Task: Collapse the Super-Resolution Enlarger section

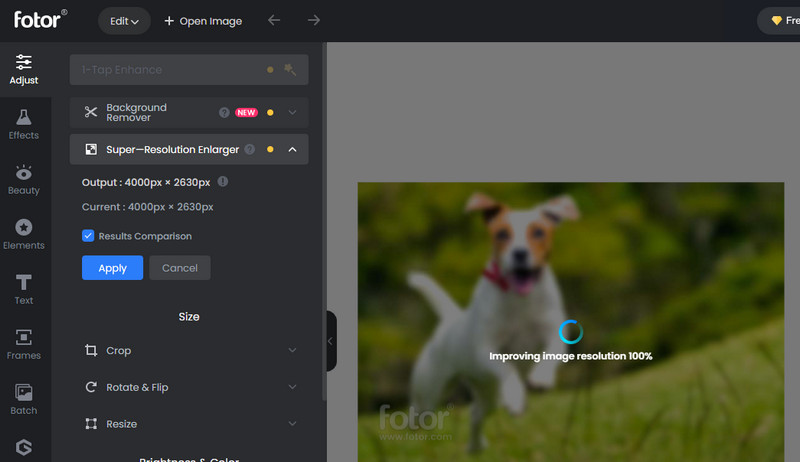Action: point(292,150)
